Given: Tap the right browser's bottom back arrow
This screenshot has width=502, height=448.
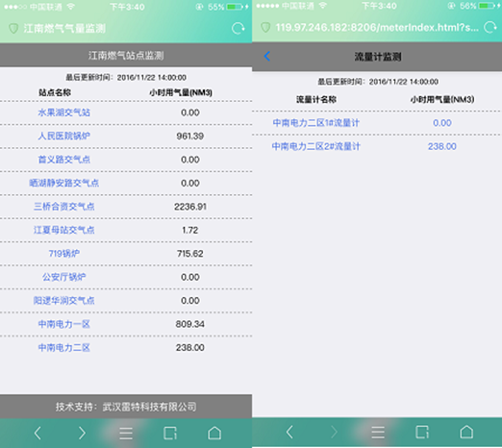Looking at the screenshot, I should tap(289, 432).
